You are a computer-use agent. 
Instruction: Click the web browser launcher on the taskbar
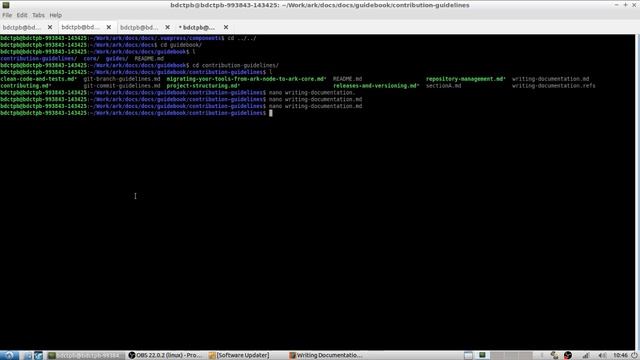click(38, 356)
